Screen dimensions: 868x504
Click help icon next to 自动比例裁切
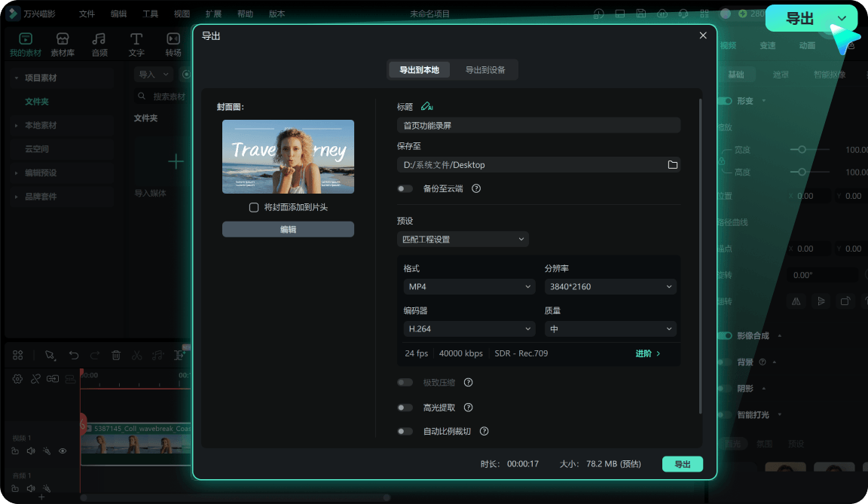[x=484, y=431]
